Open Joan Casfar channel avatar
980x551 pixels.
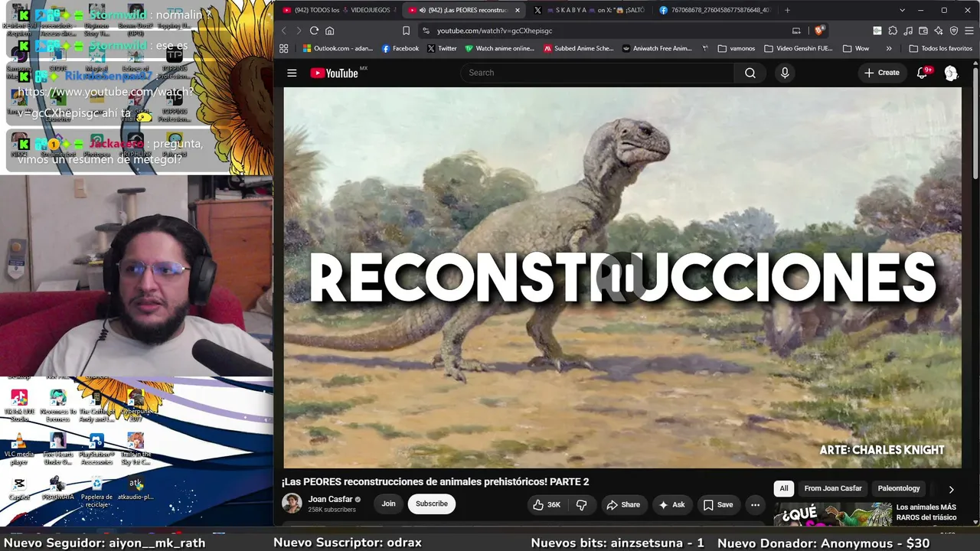tap(292, 503)
